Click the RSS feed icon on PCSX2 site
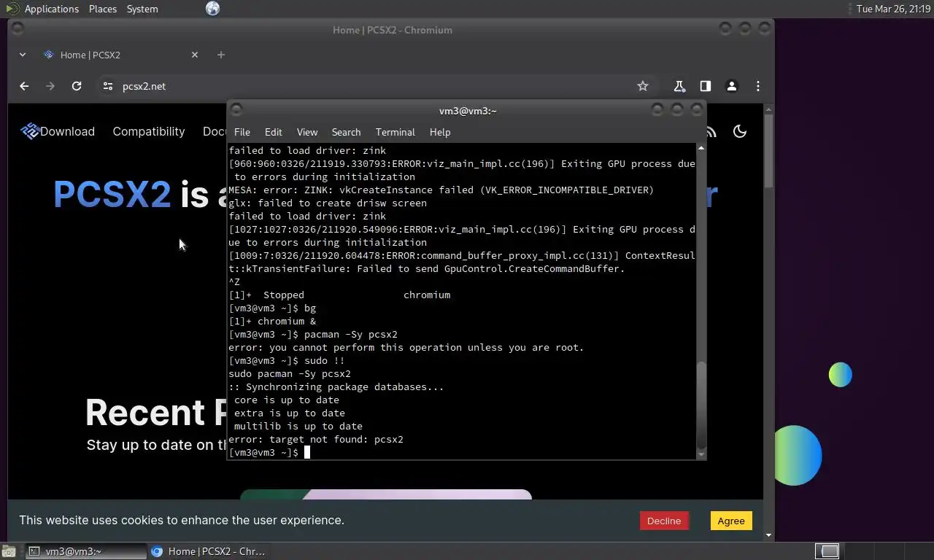The height and width of the screenshot is (560, 934). 711,131
